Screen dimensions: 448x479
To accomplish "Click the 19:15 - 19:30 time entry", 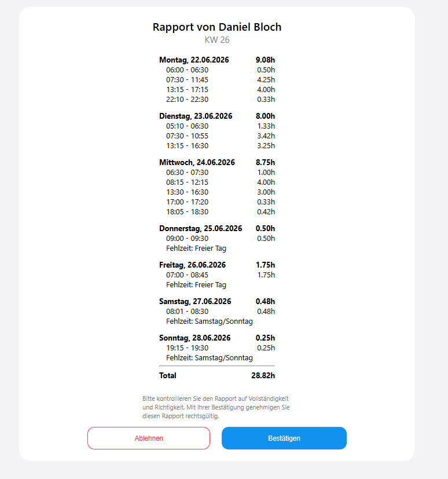I will tap(187, 348).
